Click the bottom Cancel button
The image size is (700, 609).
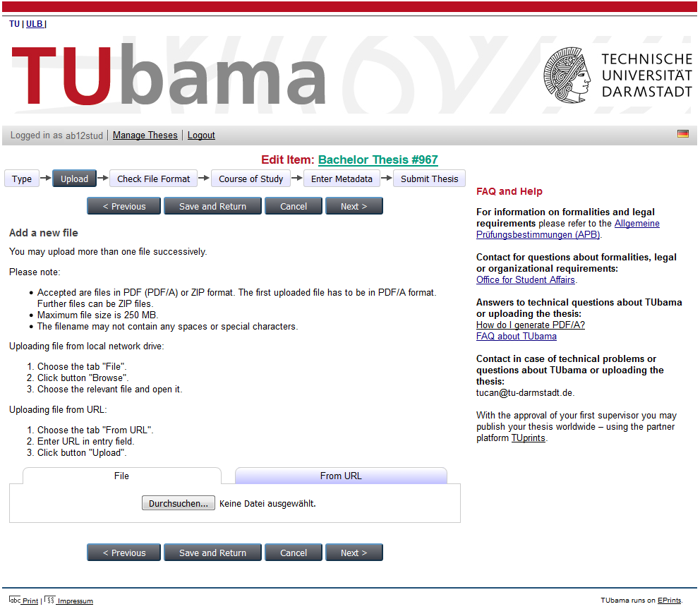click(x=294, y=553)
